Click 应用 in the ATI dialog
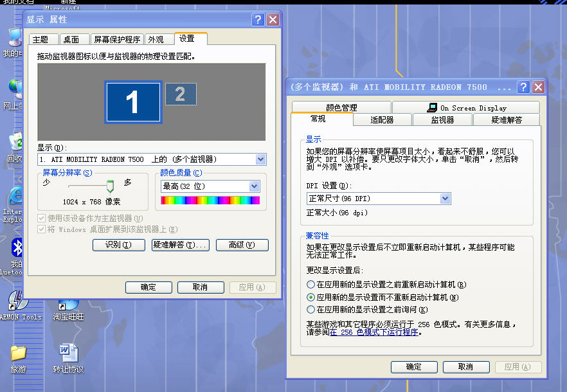Screen dimensions: 567x392 [518, 367]
